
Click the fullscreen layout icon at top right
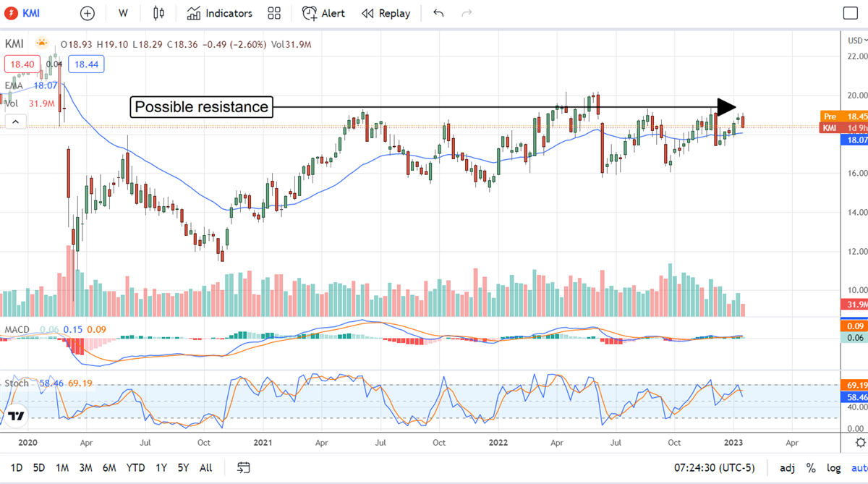pos(851,13)
